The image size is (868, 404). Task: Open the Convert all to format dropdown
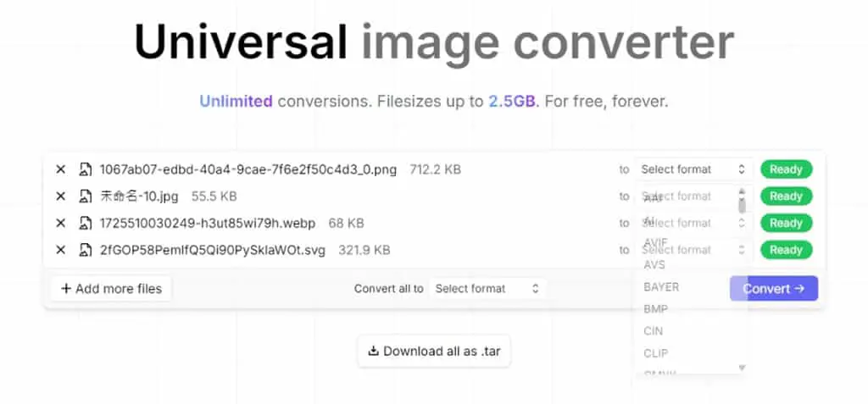click(x=487, y=288)
